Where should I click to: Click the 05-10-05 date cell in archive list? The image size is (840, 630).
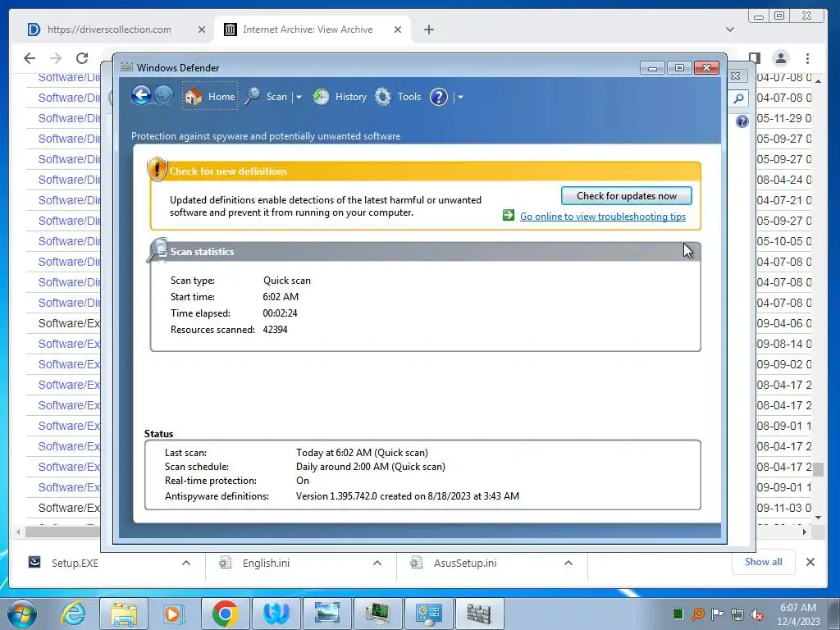point(784,241)
